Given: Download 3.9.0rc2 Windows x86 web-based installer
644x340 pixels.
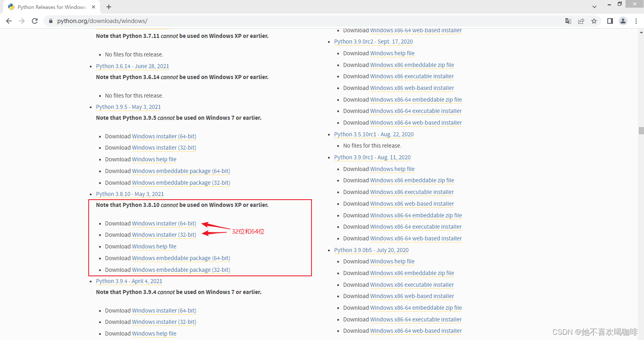Looking at the screenshot, I should (412, 88).
